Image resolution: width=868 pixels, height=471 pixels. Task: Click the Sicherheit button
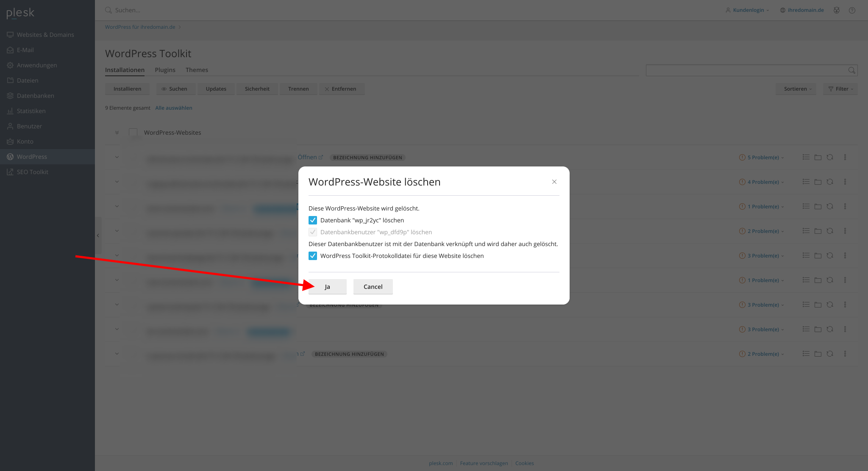coord(257,89)
